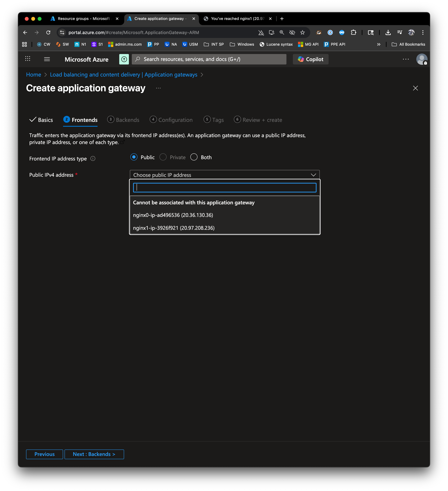
Task: Click the Next : Backends button
Action: (x=94, y=454)
